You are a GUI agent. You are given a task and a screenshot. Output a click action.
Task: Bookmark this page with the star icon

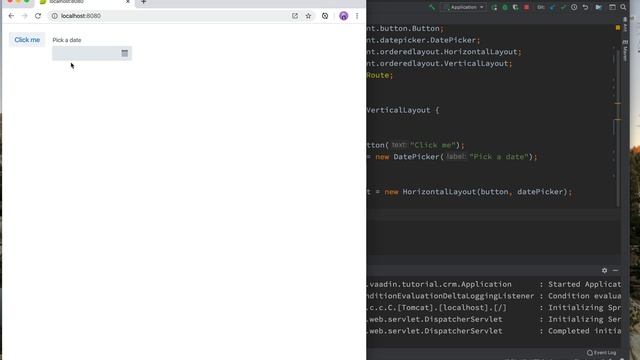(308, 16)
